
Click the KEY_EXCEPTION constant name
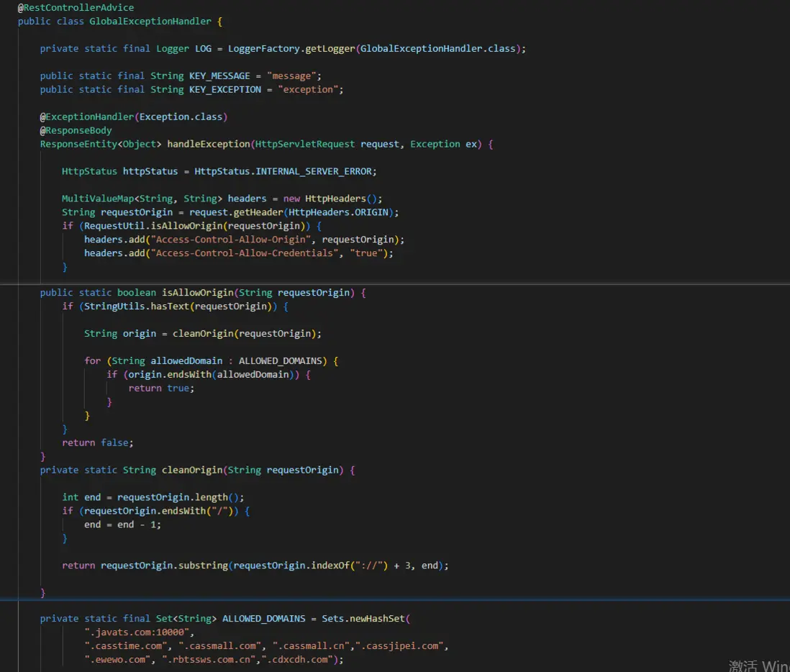click(x=224, y=89)
